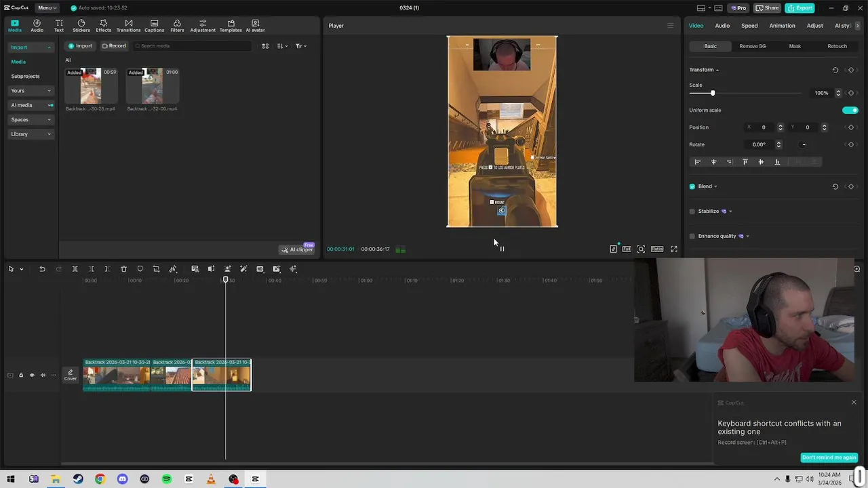
Task: Toggle the Uniform scale switch
Action: coord(850,110)
